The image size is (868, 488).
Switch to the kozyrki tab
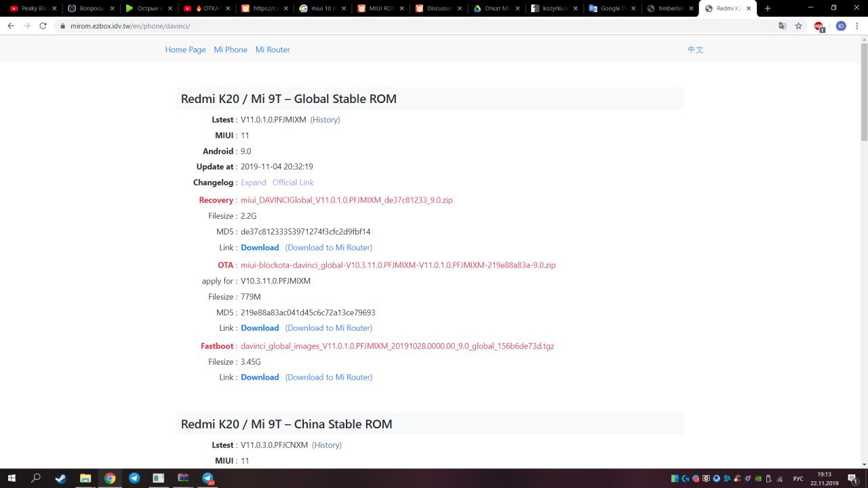click(553, 8)
